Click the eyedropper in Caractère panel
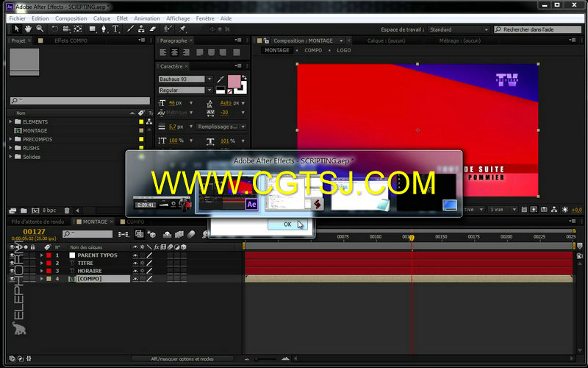 click(220, 79)
